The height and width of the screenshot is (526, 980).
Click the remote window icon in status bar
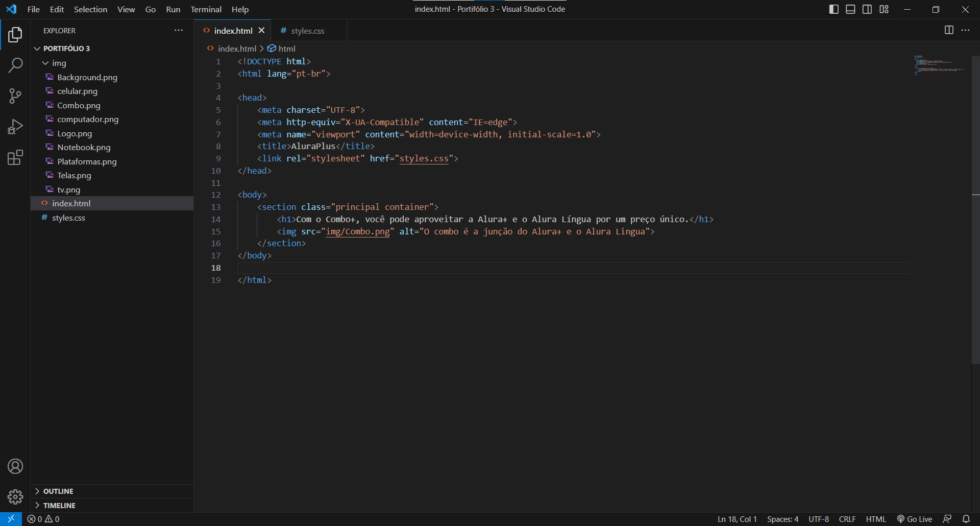click(x=11, y=519)
